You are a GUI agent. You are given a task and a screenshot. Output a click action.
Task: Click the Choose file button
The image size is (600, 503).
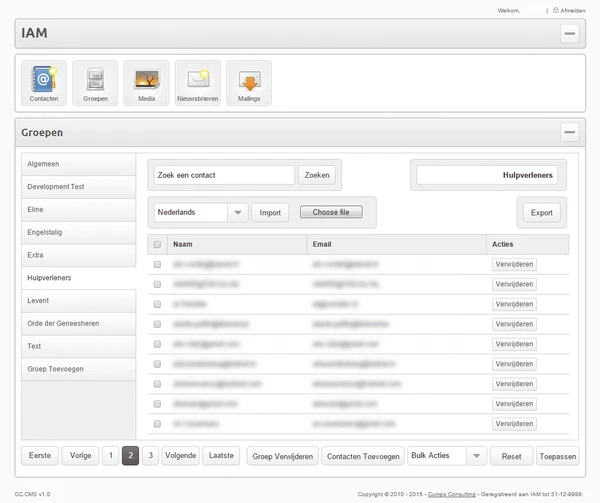click(x=331, y=212)
